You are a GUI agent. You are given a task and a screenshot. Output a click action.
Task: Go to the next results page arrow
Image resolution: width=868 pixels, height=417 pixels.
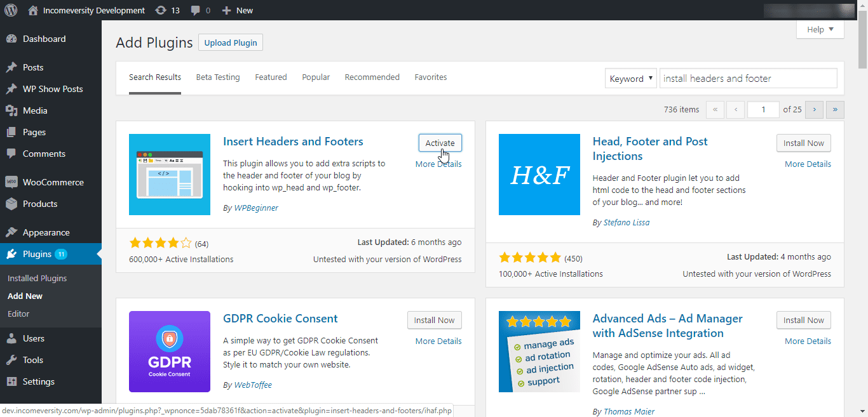pyautogui.click(x=814, y=109)
